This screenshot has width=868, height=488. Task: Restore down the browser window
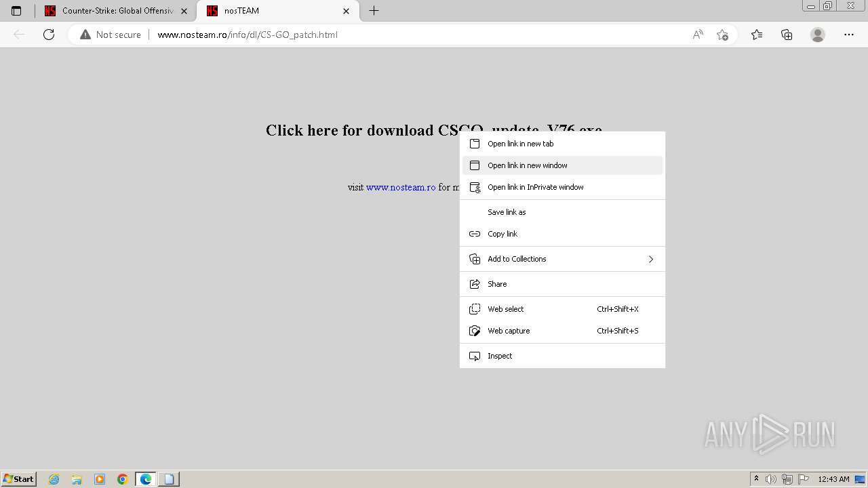tap(827, 6)
